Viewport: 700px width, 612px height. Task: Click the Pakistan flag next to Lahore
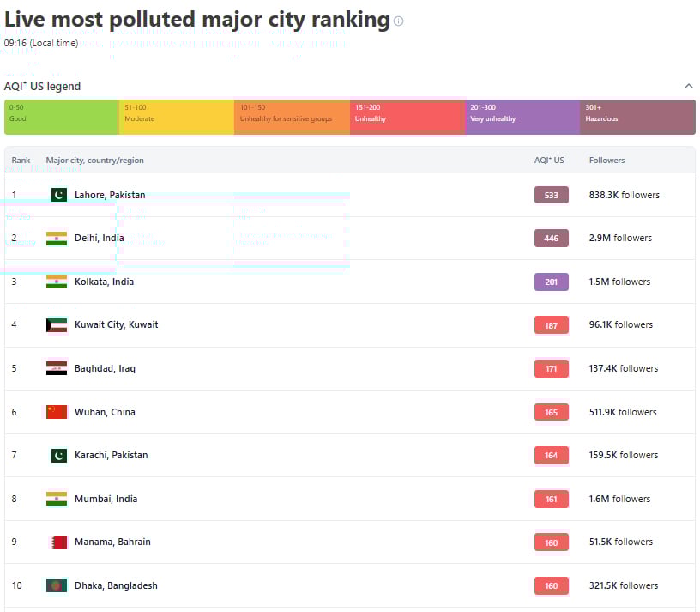coord(59,195)
